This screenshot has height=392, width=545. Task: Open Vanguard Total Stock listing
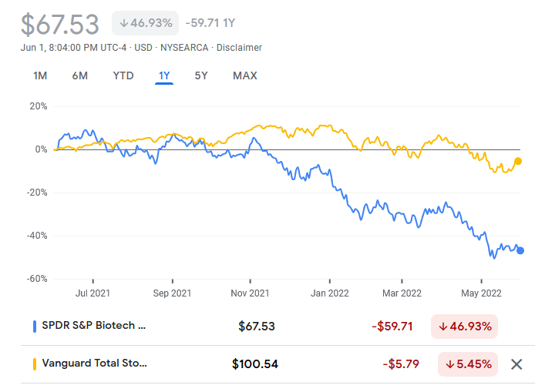point(94,364)
